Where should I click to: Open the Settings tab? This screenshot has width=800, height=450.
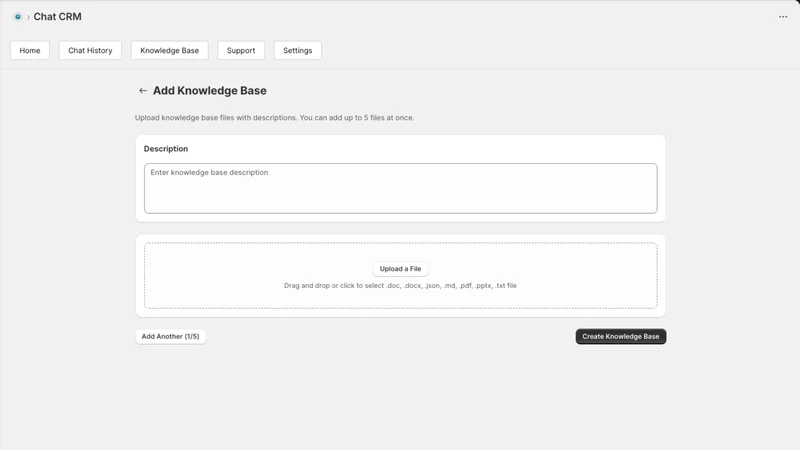(x=297, y=51)
